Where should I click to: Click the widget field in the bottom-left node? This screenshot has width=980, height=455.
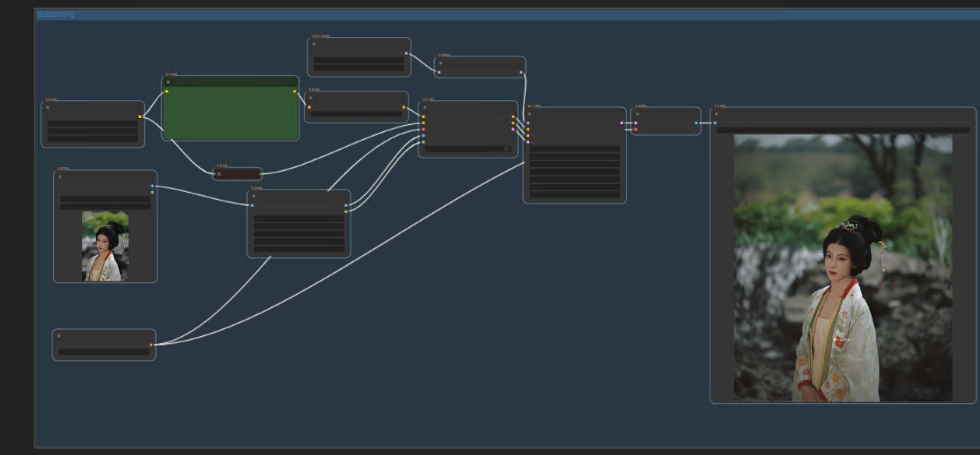[x=103, y=351]
